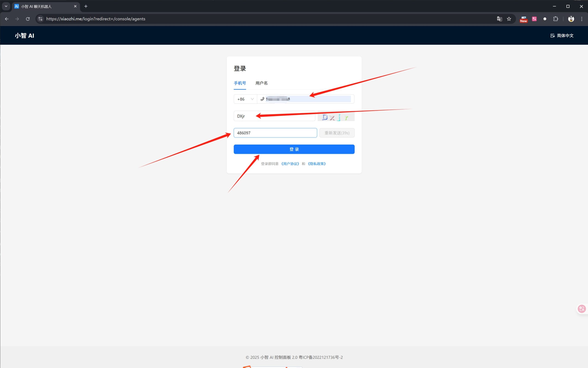
Task: Open a new browser tab
Action: [x=86, y=6]
